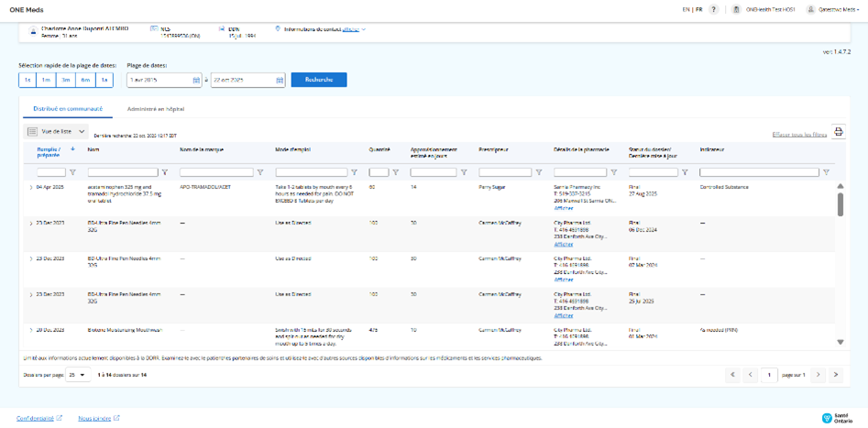Jump to last page arrow
Viewport: 868px width, 428px height.
coord(836,375)
